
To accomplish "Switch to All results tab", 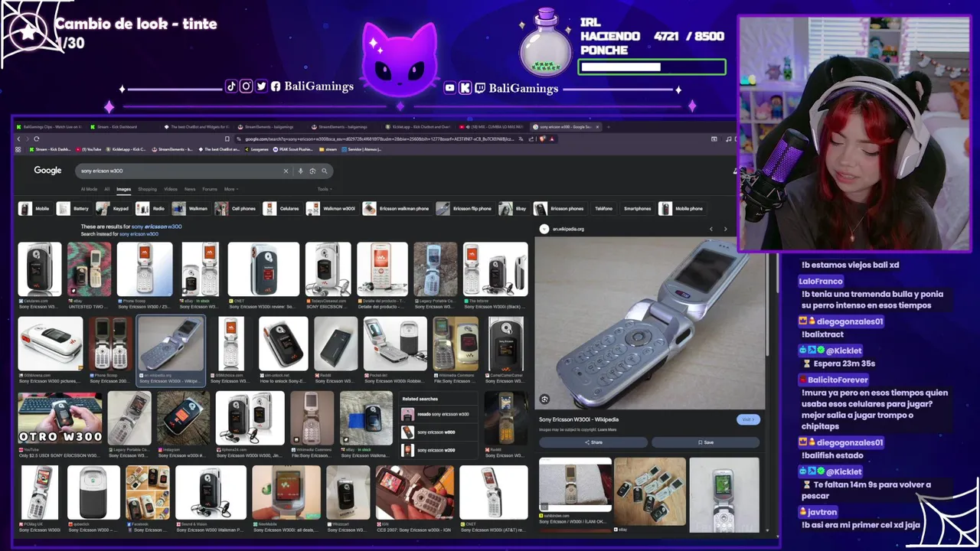I will [107, 189].
